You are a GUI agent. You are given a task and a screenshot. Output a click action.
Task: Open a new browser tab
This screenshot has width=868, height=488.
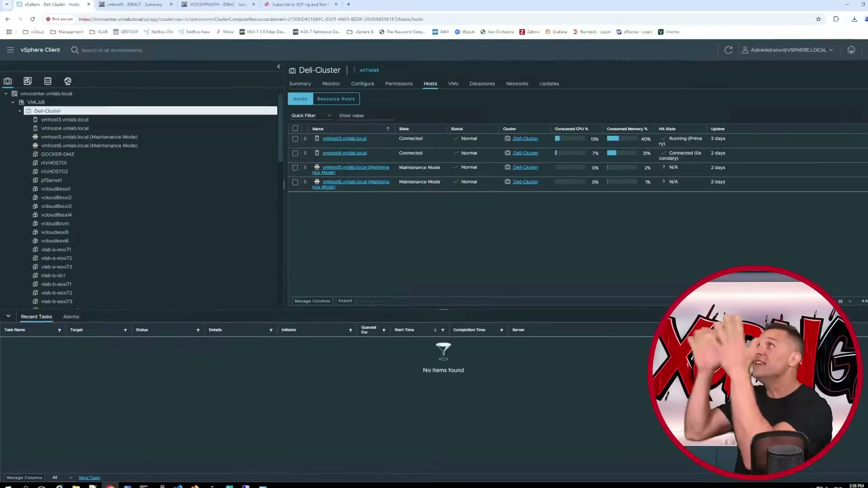348,5
